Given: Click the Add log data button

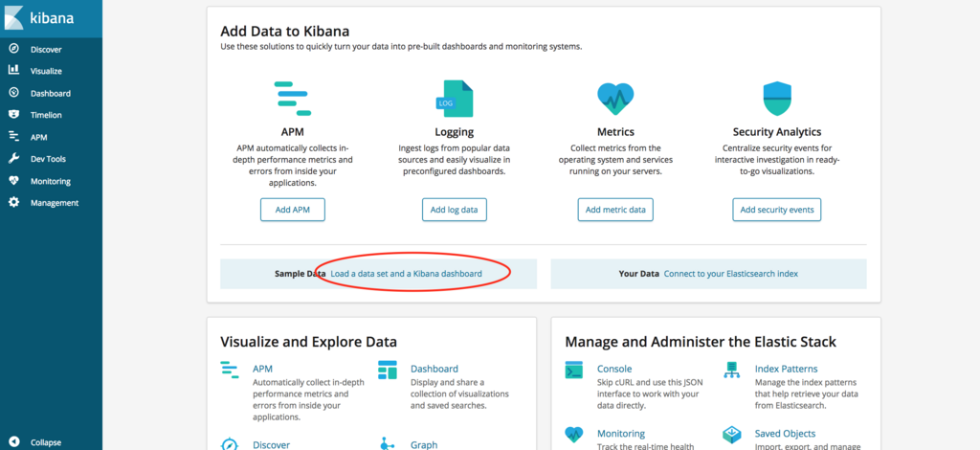Looking at the screenshot, I should pyautogui.click(x=455, y=210).
